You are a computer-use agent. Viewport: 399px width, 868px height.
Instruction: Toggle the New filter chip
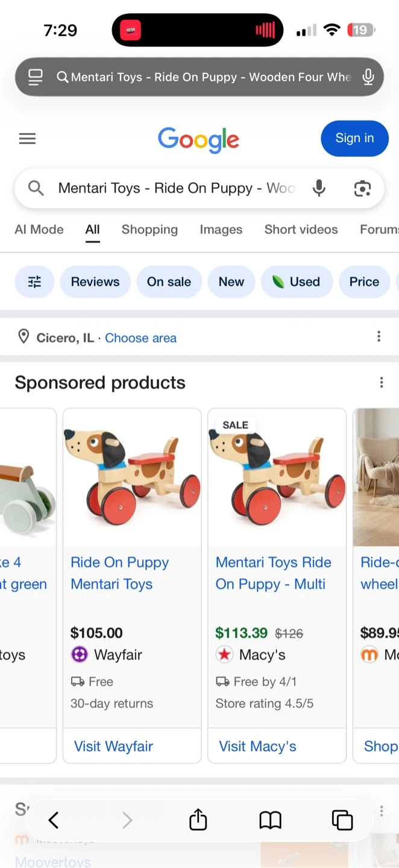[231, 281]
